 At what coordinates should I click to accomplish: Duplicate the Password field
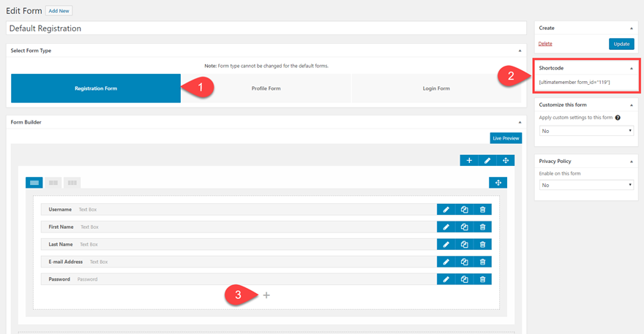click(x=464, y=279)
